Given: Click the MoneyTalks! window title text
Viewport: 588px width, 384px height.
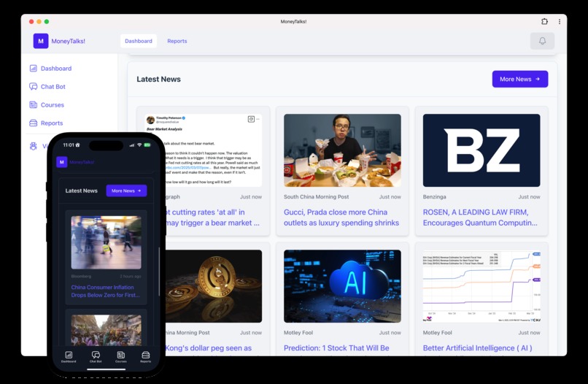Looking at the screenshot, I should click(293, 21).
